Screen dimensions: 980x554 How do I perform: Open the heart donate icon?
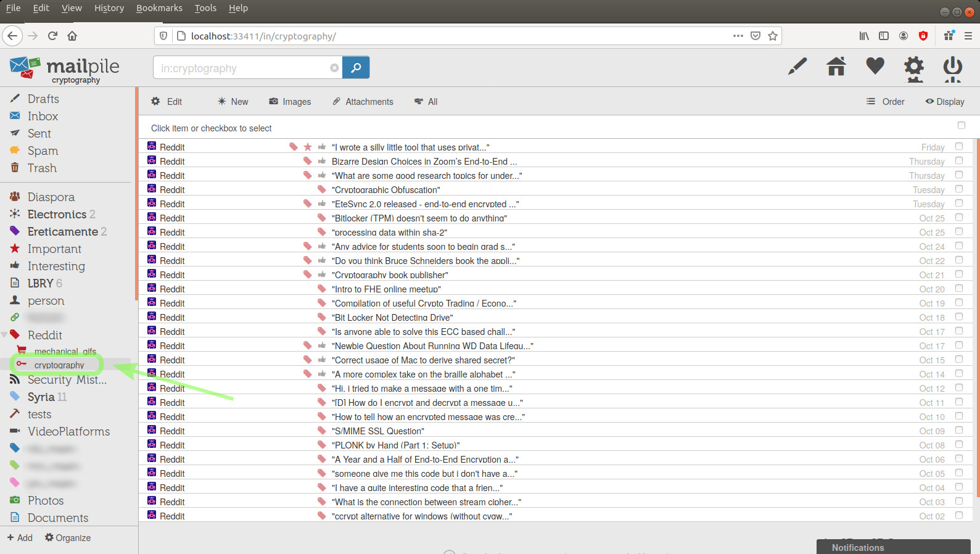click(x=875, y=65)
